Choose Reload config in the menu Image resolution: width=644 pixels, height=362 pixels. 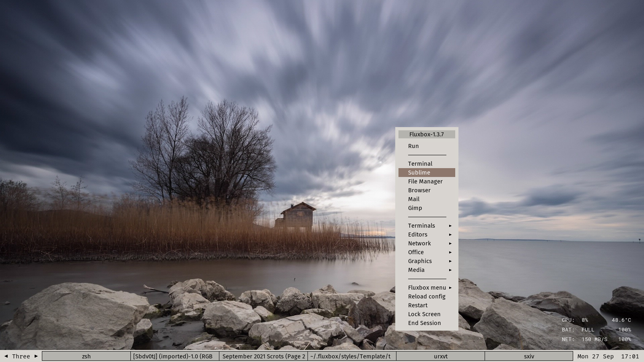427,296
